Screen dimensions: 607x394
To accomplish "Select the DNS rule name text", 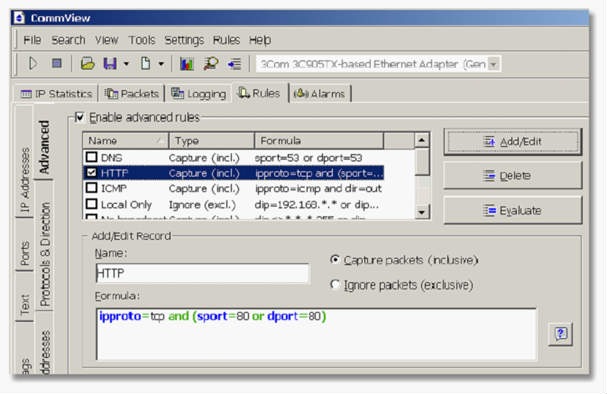I will tap(111, 158).
